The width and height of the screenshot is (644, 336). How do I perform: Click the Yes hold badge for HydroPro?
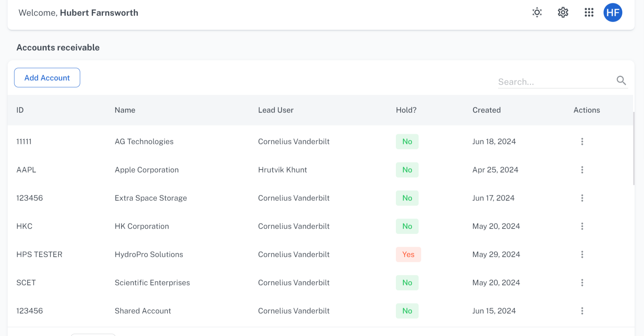pyautogui.click(x=408, y=254)
